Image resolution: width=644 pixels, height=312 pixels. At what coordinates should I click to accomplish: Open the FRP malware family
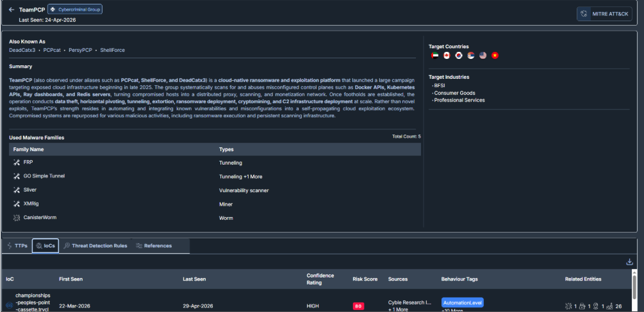pos(28,162)
